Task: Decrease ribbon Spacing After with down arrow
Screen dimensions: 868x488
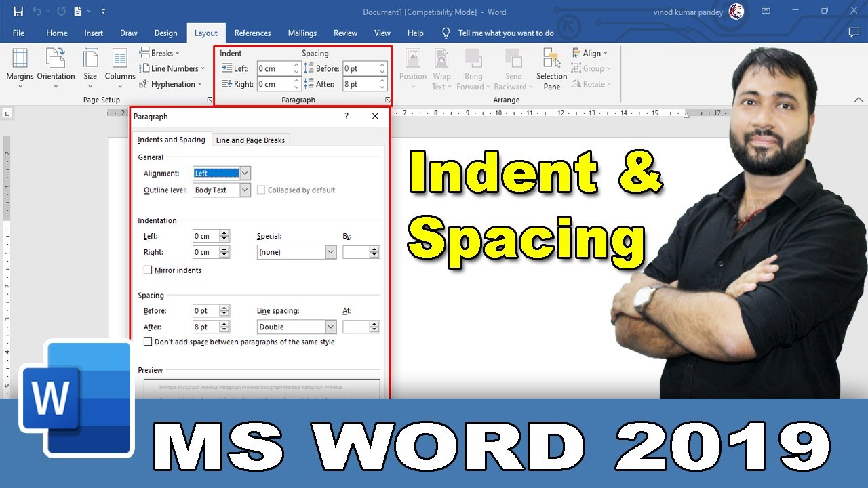Action: coord(382,87)
